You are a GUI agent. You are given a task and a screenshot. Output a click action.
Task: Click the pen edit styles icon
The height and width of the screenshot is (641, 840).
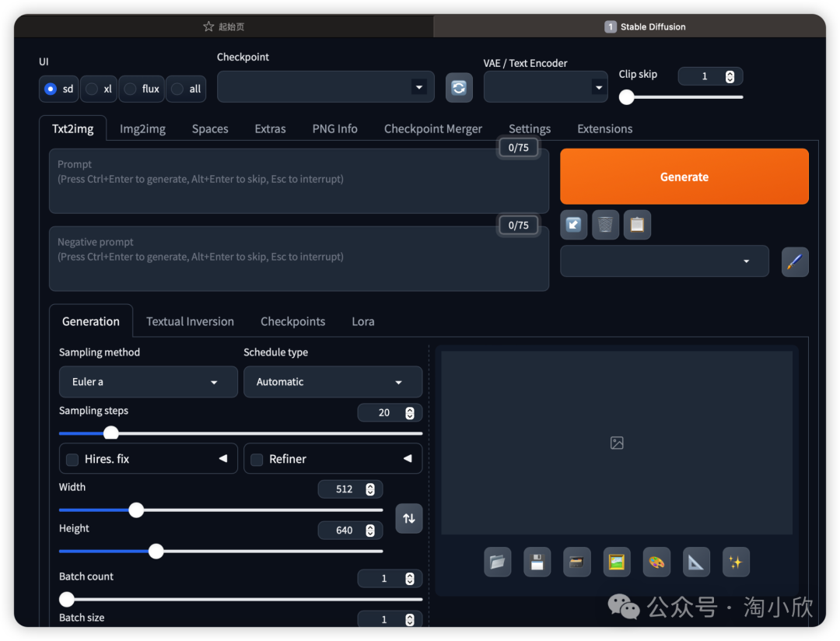click(795, 261)
